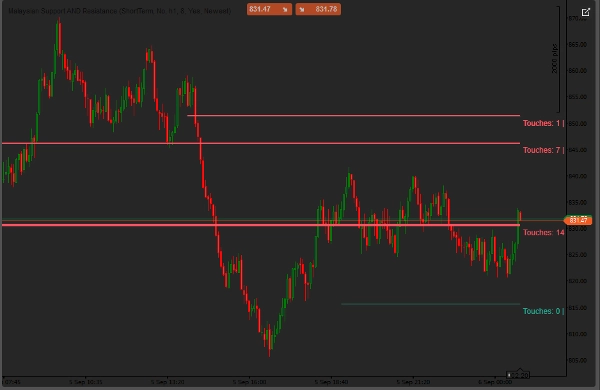This screenshot has height=390, width=600.
Task: Click the 820.00 price axis label
Action: (578, 281)
